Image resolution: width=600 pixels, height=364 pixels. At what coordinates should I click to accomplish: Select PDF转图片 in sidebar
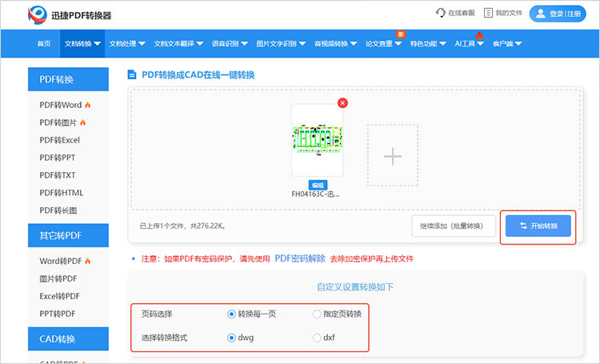[x=58, y=122]
